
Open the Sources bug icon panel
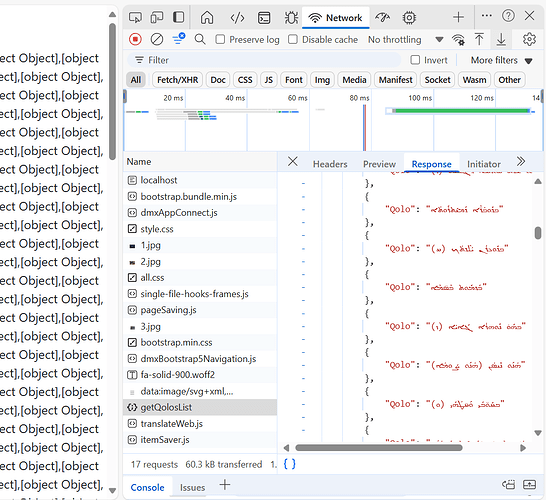291,17
